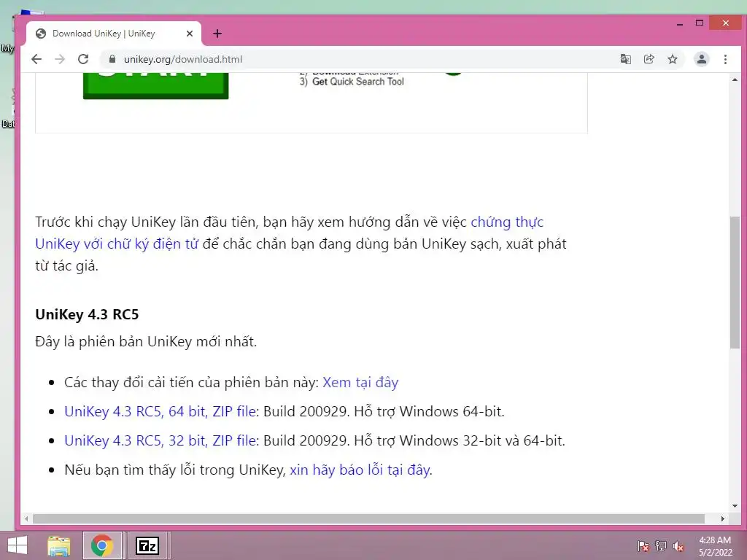This screenshot has width=747, height=560.
Task: Minimize the Chrome window
Action: click(680, 23)
